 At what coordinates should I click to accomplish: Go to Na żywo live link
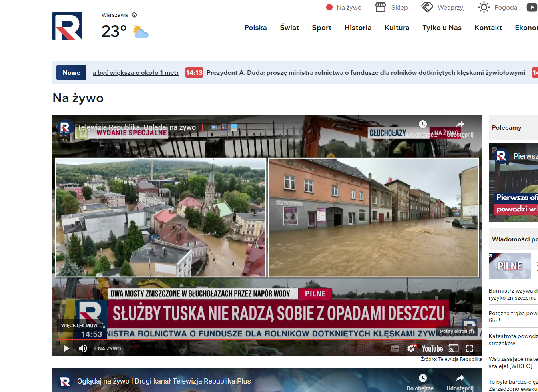coord(344,7)
